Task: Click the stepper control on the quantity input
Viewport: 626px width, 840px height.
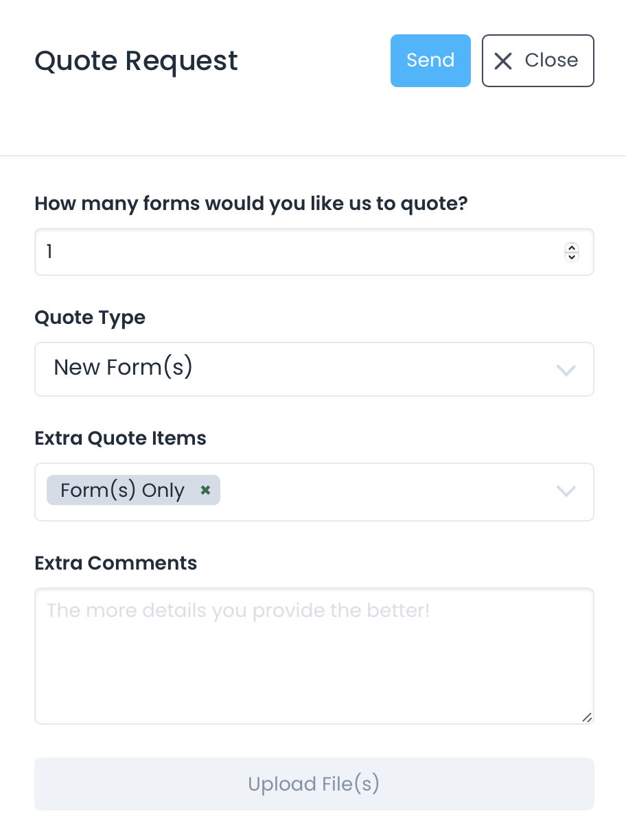Action: tap(571, 252)
